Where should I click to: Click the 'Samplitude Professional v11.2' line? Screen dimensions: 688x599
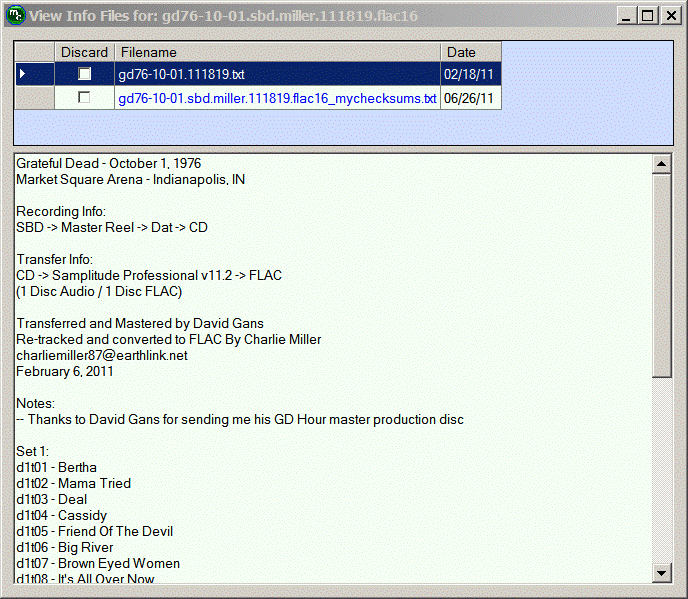click(149, 275)
